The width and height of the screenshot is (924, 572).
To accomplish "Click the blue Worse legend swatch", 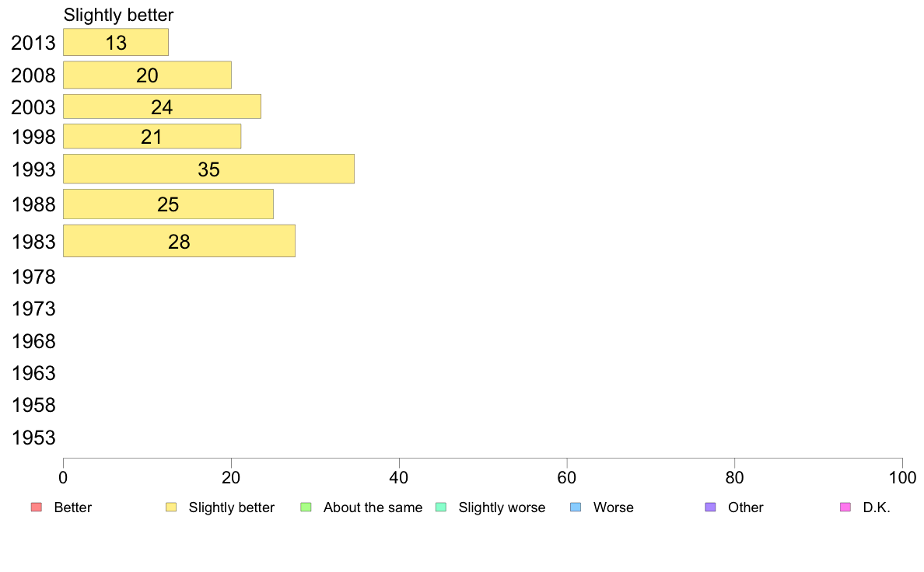I will [x=576, y=507].
